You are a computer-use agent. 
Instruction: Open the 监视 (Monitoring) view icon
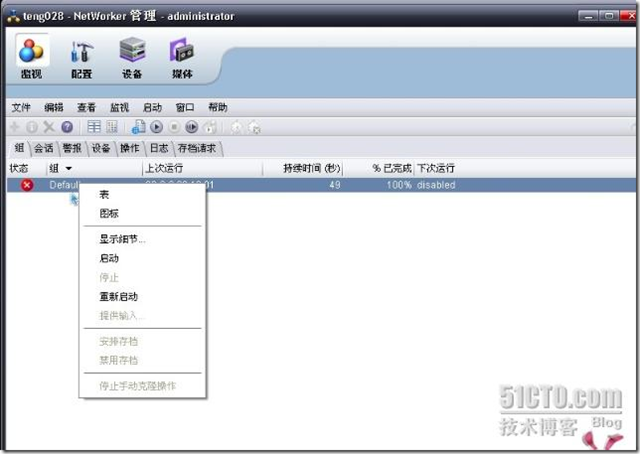pyautogui.click(x=31, y=57)
